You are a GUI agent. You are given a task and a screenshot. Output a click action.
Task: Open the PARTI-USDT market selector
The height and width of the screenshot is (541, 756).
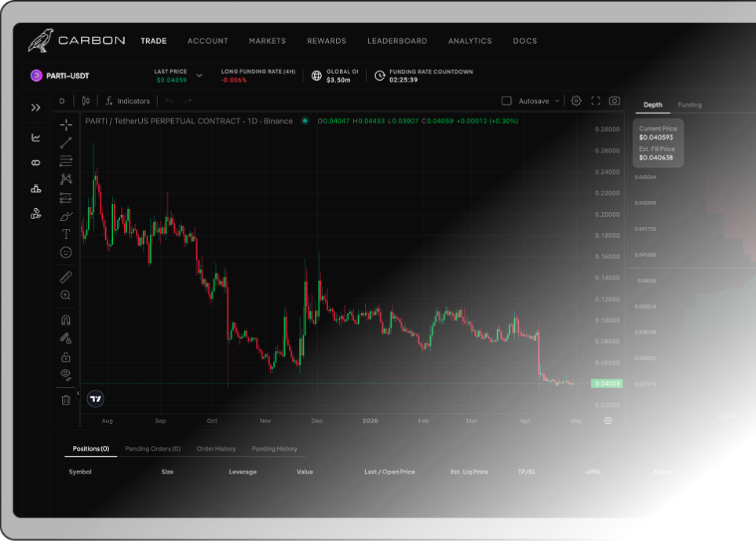click(x=60, y=75)
